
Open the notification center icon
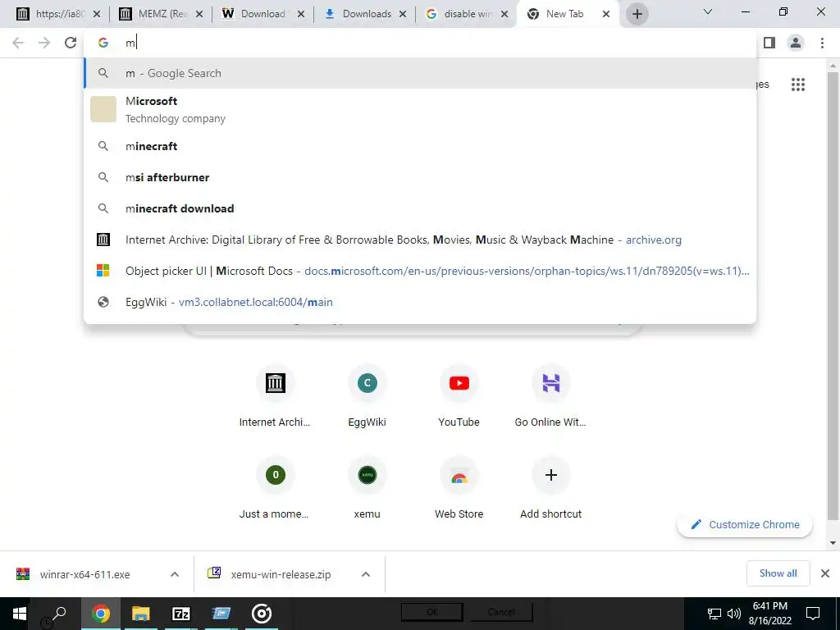[x=813, y=614]
